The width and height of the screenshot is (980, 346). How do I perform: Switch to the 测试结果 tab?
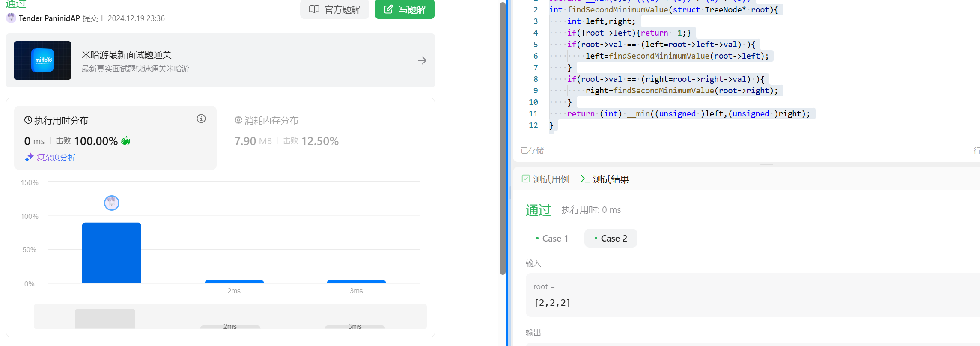coord(605,179)
